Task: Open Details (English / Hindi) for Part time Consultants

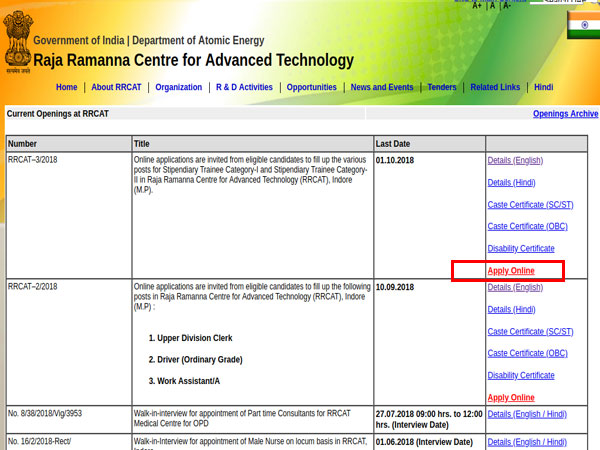Action: point(527,414)
